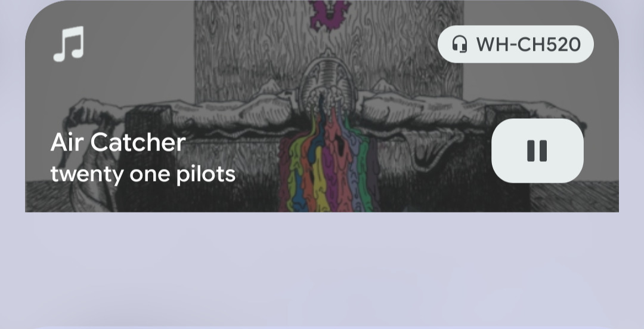Tap the outstretched left arm in artwork
This screenshot has height=329, width=644.
185,112
